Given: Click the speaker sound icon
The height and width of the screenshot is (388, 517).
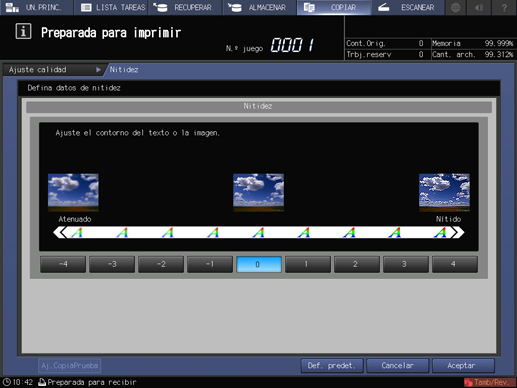Looking at the screenshot, I should pos(479,7).
